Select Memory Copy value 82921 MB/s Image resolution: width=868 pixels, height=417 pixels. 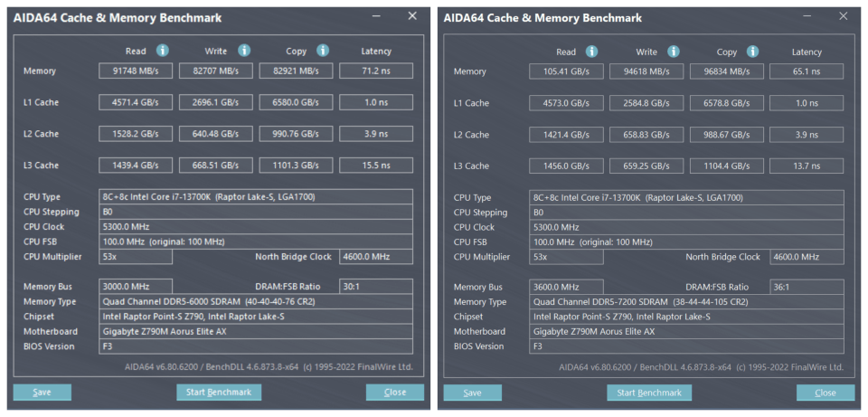point(297,71)
